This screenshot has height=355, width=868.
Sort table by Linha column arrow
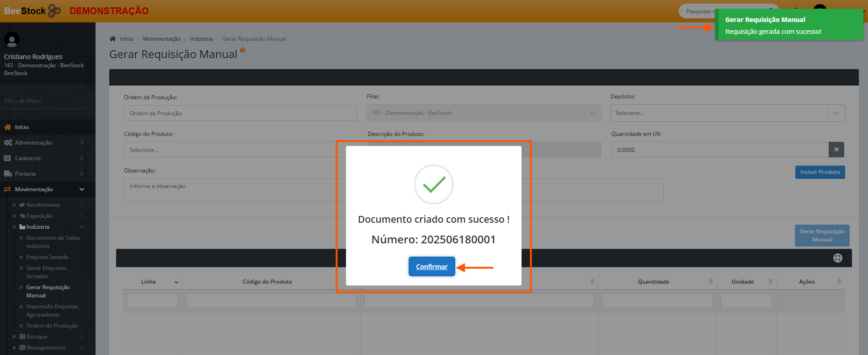pos(176,282)
